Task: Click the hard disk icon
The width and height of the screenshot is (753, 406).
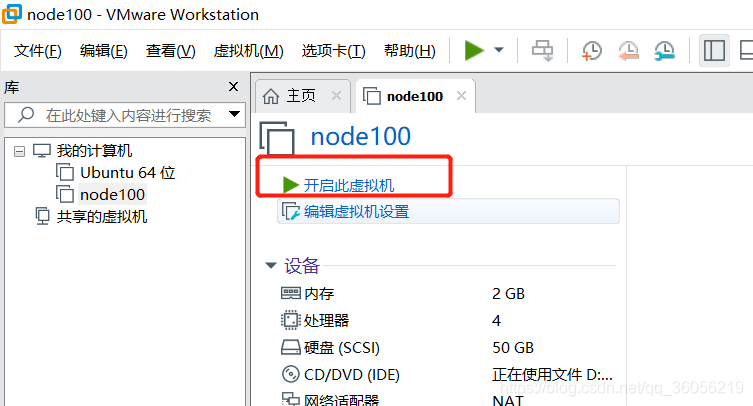Action: [x=291, y=347]
